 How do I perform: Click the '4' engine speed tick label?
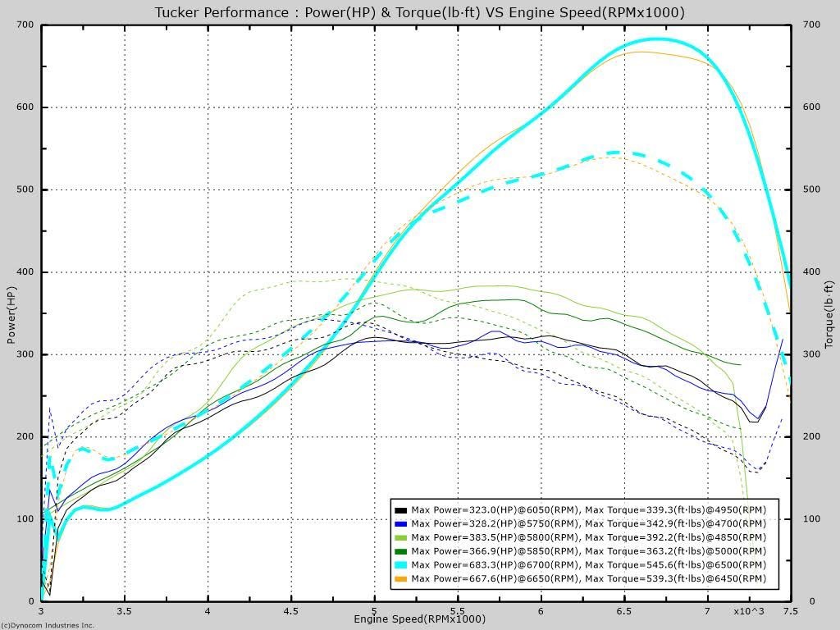(208, 611)
